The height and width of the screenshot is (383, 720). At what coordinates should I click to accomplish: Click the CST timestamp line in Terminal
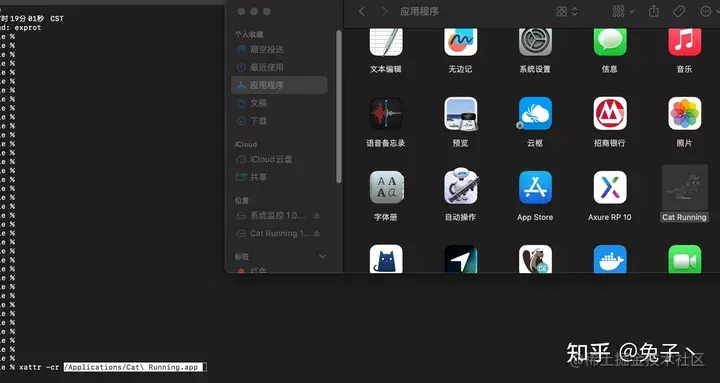click(31, 18)
